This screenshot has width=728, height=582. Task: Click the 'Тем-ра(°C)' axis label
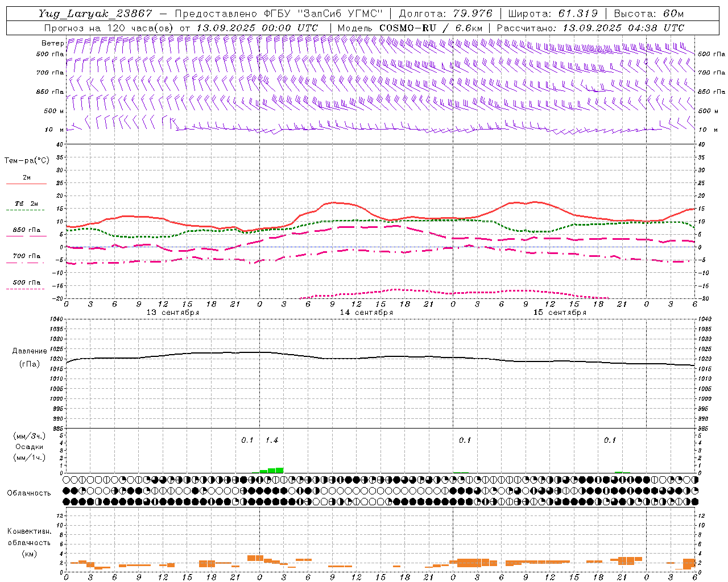tap(27, 161)
